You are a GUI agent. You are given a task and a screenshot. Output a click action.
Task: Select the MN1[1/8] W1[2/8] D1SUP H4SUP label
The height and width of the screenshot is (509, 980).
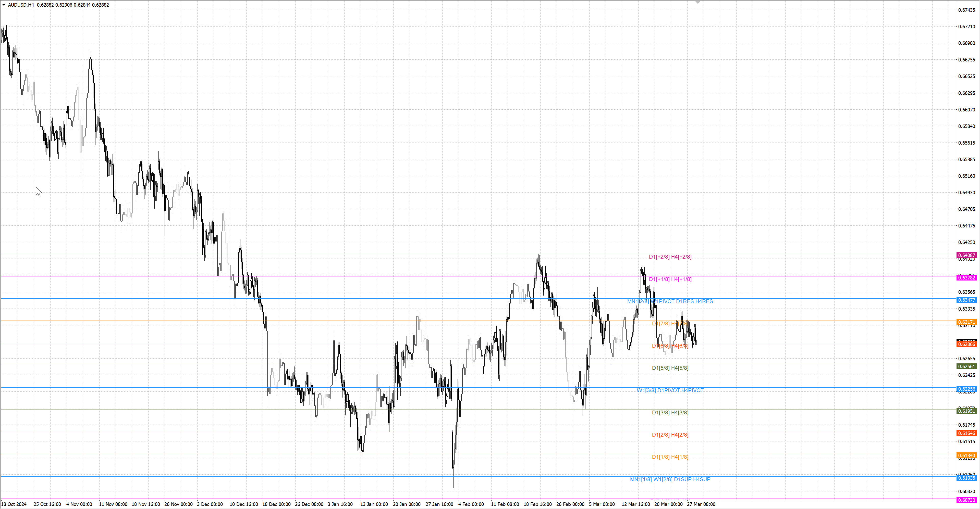pos(670,479)
